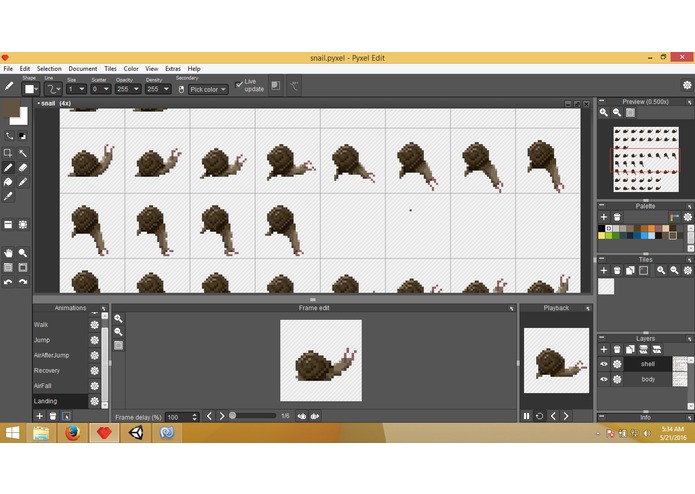Open the Extras menu
The height and width of the screenshot is (494, 695).
click(173, 69)
